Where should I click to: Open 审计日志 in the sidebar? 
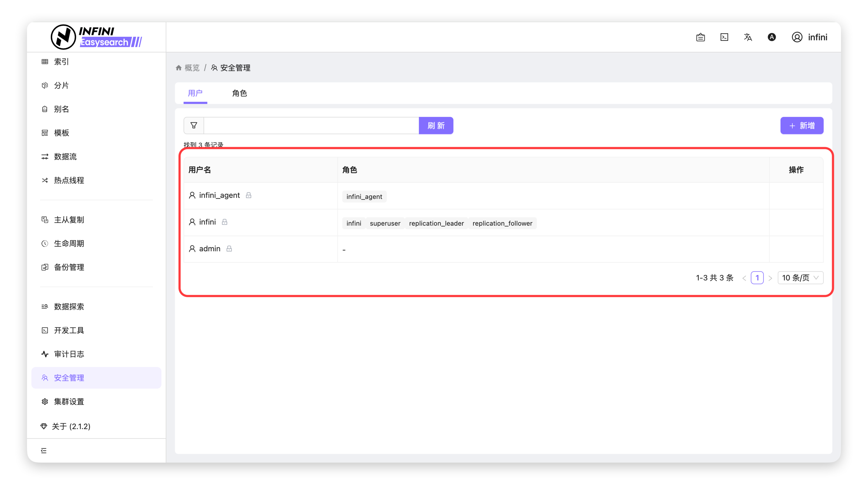coord(69,354)
